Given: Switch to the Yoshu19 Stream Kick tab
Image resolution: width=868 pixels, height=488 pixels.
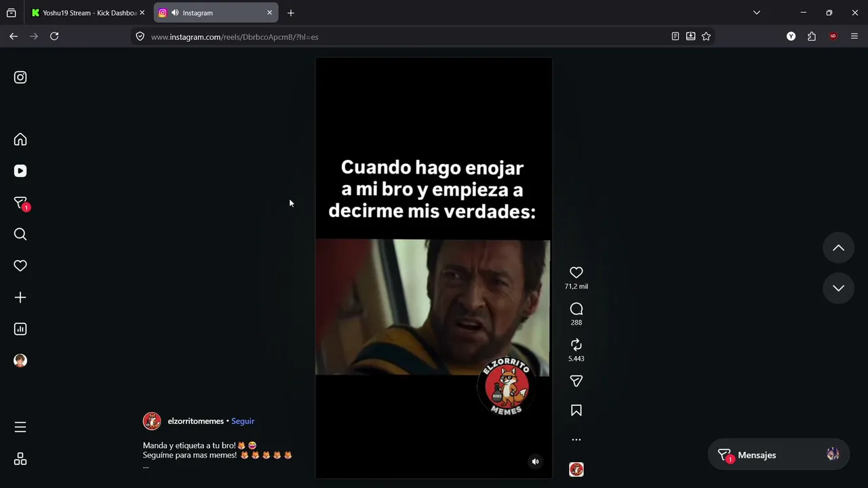Looking at the screenshot, I should click(x=88, y=13).
